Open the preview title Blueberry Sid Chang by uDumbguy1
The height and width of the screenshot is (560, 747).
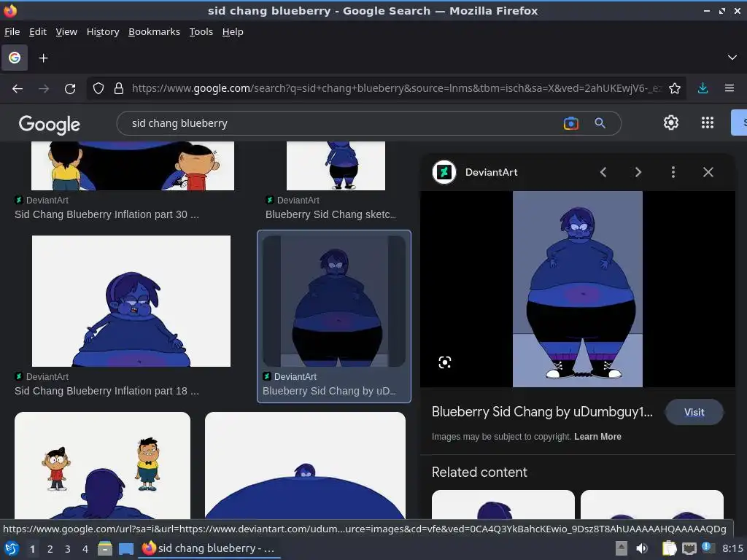coord(542,412)
